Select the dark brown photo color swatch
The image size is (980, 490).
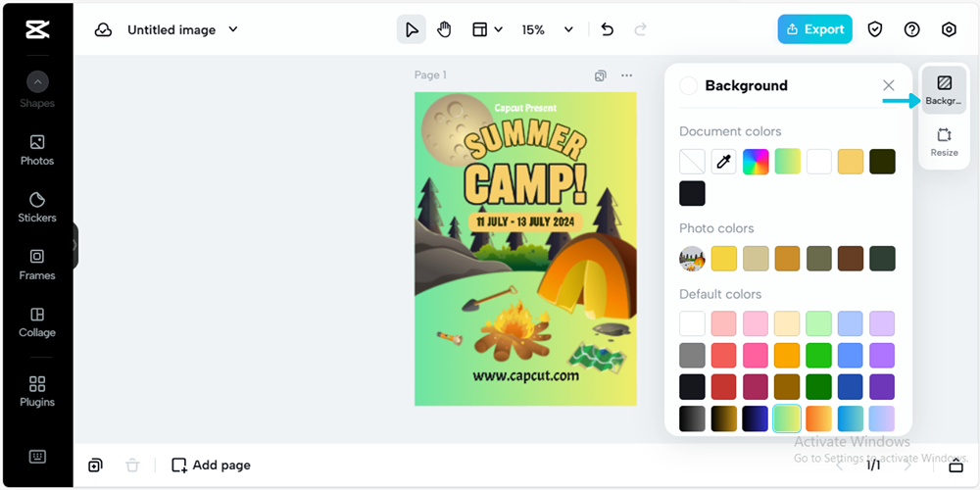click(851, 258)
